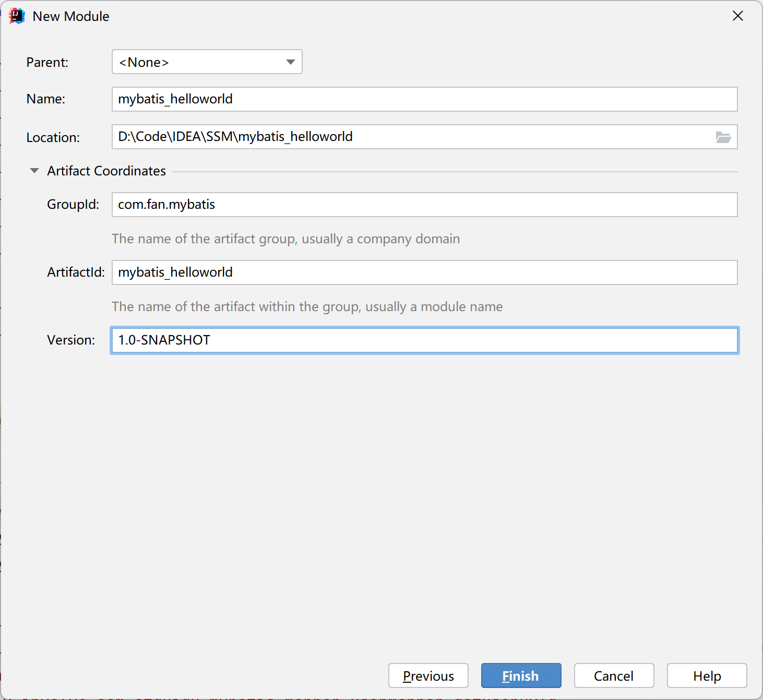Click the ArtifactId text field
This screenshot has width=763, height=700.
click(424, 272)
